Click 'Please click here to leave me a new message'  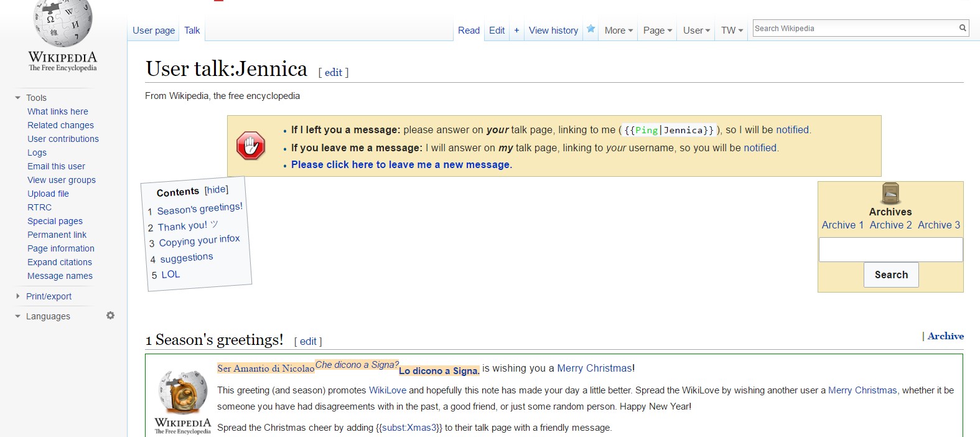(401, 164)
